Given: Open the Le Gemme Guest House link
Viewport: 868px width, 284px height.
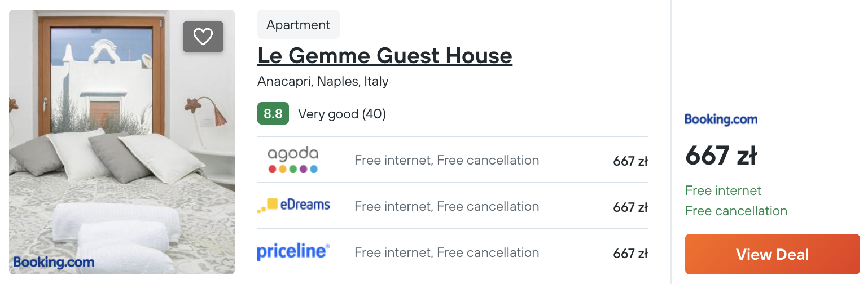Looking at the screenshot, I should pyautogui.click(x=385, y=56).
